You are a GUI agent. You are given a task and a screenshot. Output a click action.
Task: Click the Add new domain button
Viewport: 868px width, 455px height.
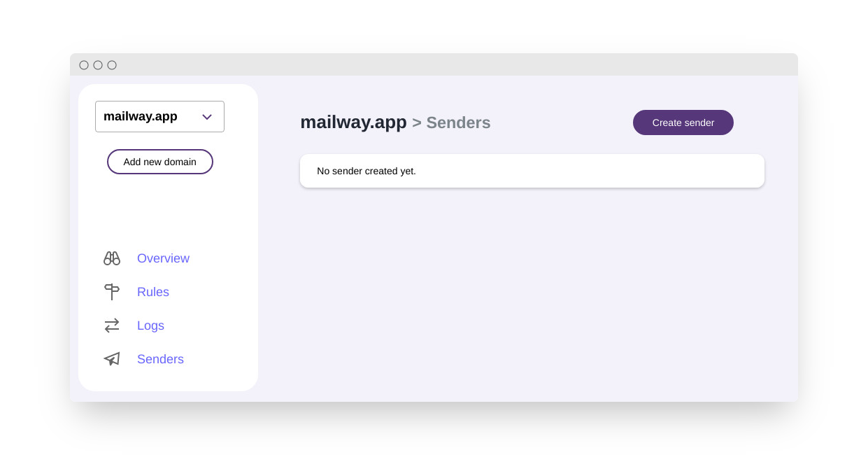pyautogui.click(x=160, y=162)
